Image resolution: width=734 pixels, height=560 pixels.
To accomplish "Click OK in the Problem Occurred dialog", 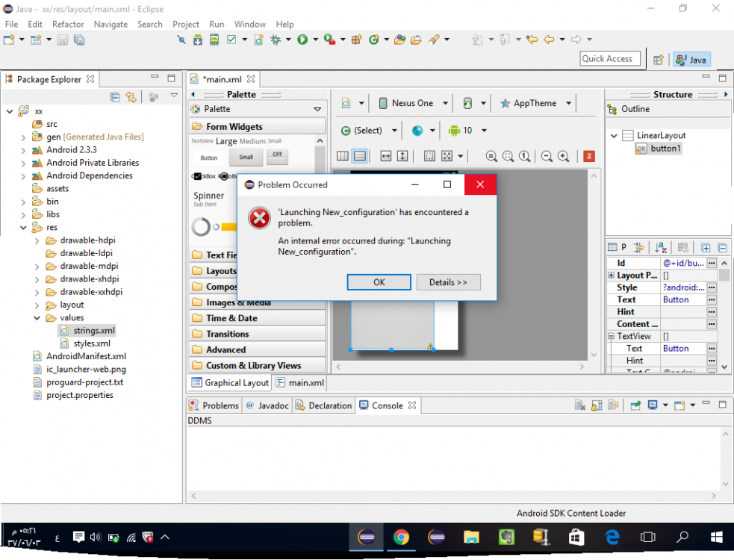I will 379,282.
